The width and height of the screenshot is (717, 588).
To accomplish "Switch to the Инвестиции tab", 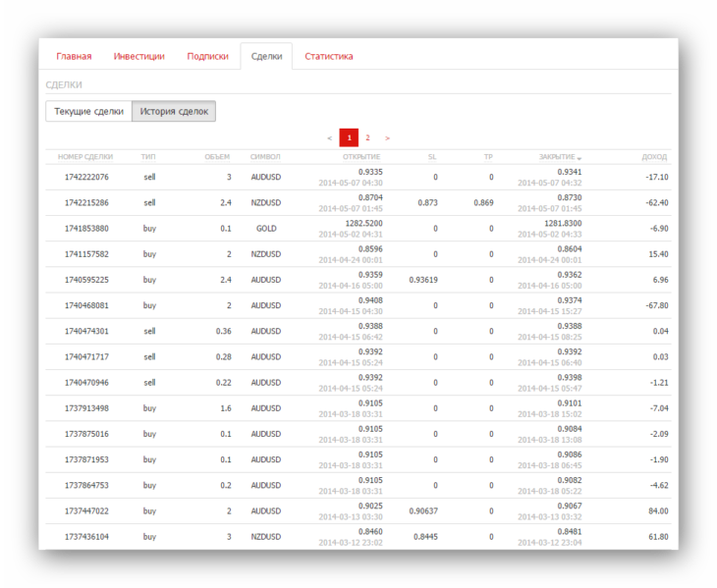I will pyautogui.click(x=139, y=56).
